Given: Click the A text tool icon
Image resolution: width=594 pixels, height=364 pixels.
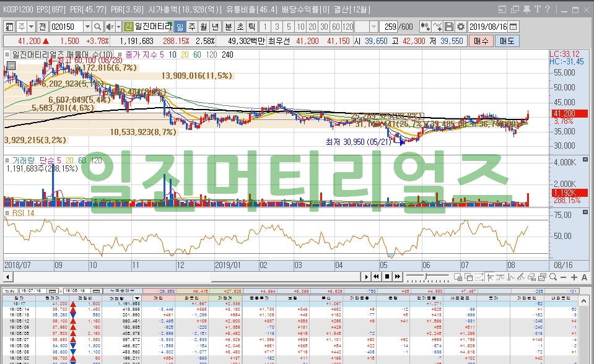Looking at the screenshot, I should (x=584, y=277).
